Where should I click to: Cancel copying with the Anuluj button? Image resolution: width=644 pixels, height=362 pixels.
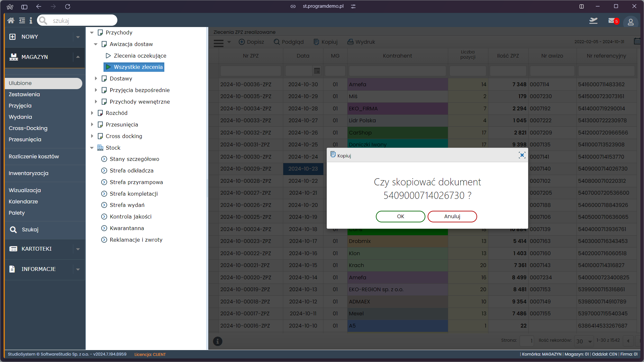[x=452, y=216]
